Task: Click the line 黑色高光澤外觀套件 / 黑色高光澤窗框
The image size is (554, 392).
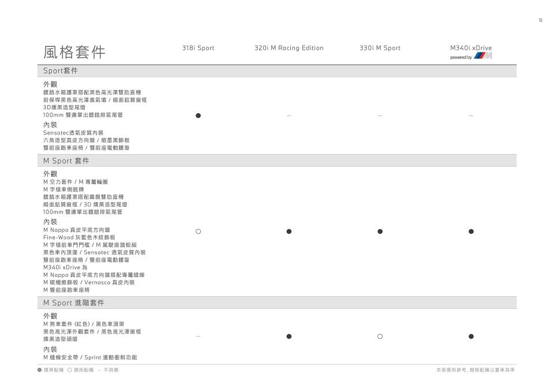Action: coord(92,331)
